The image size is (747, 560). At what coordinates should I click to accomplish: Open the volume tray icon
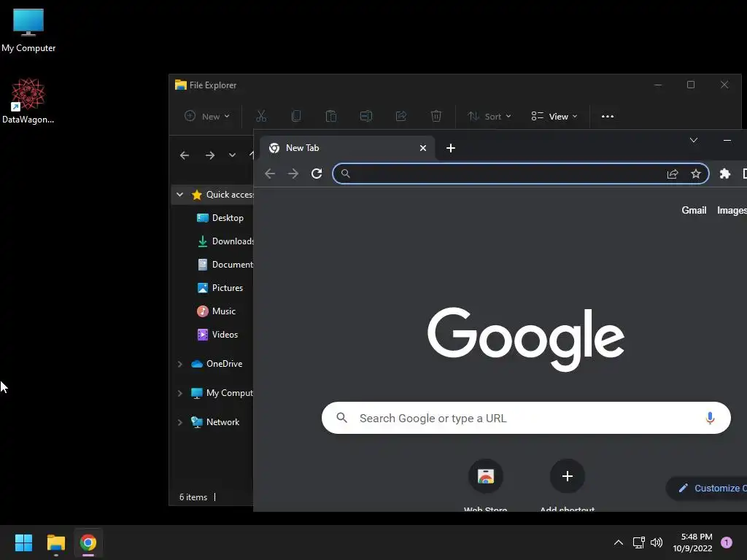click(657, 542)
